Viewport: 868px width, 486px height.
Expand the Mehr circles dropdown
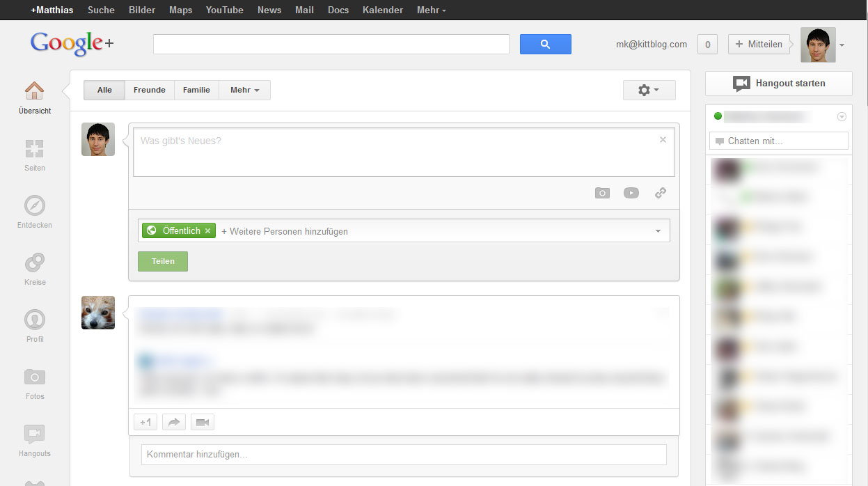[x=244, y=90]
